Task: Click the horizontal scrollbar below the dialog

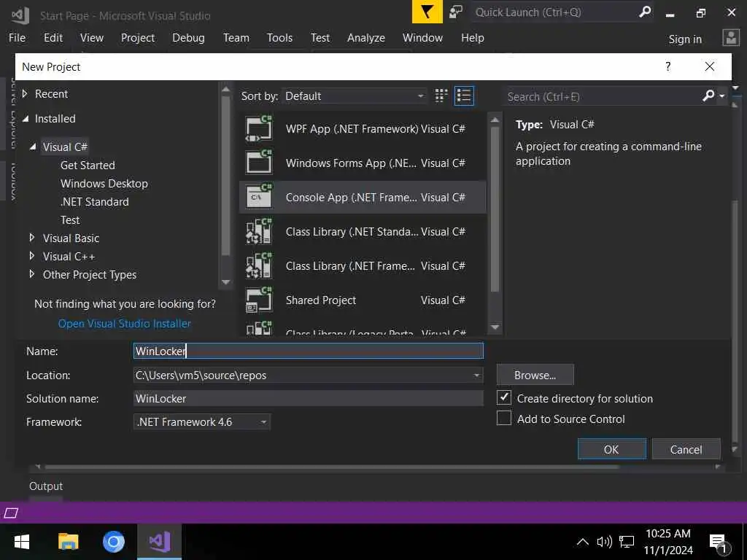Action: coord(332,467)
